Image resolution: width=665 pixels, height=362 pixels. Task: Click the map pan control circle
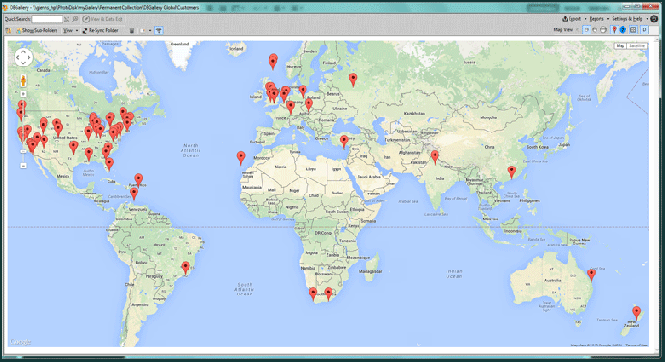[23, 57]
